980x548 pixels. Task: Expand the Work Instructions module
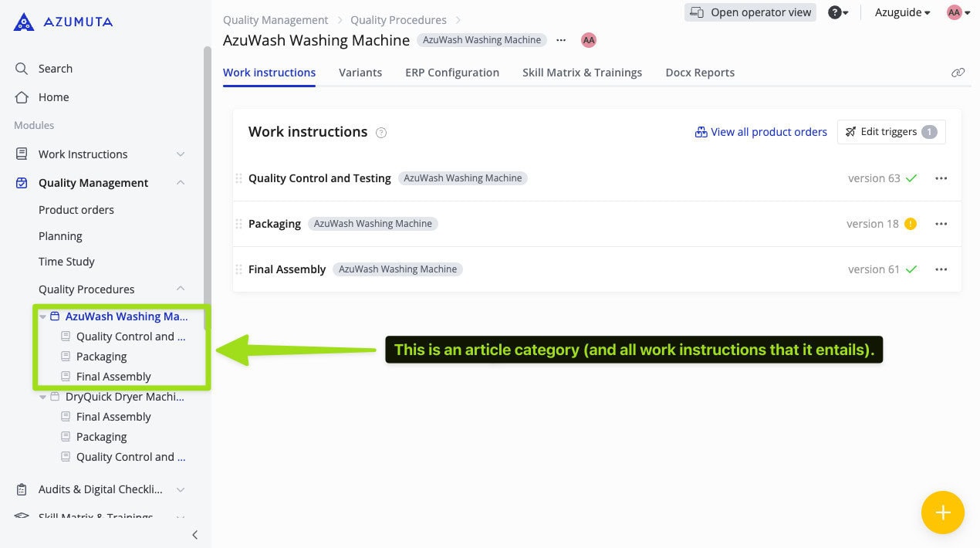(180, 154)
